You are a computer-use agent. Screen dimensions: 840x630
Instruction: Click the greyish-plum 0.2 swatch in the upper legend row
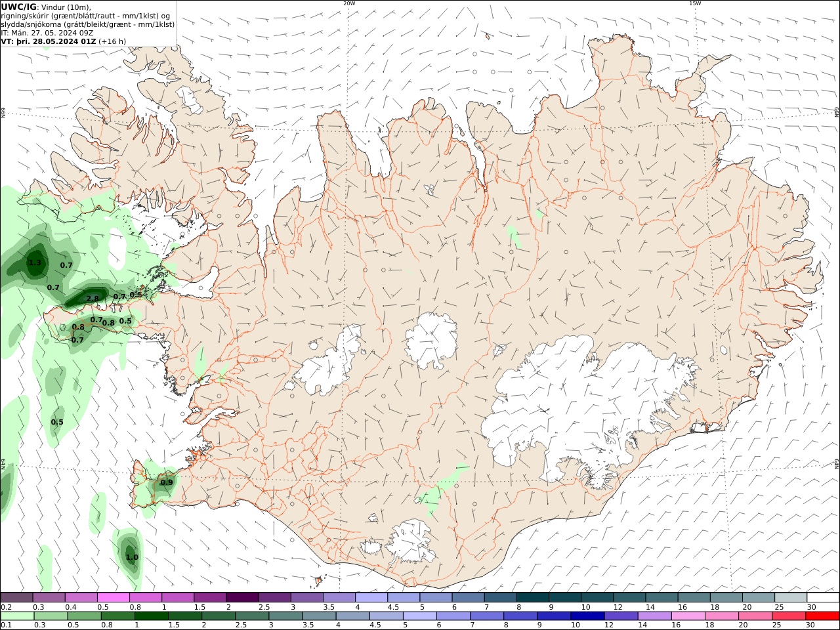pos(16,598)
